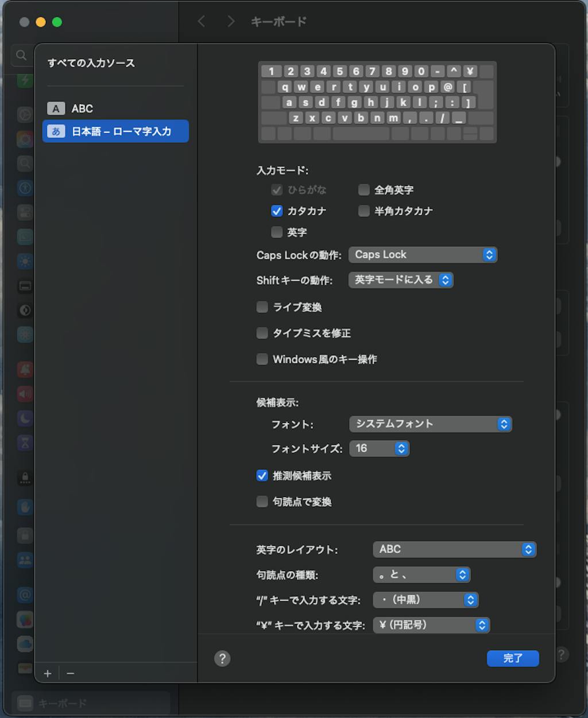Viewport: 588px width, 718px height.
Task: Click the back arrow in the title bar
Action: (201, 22)
